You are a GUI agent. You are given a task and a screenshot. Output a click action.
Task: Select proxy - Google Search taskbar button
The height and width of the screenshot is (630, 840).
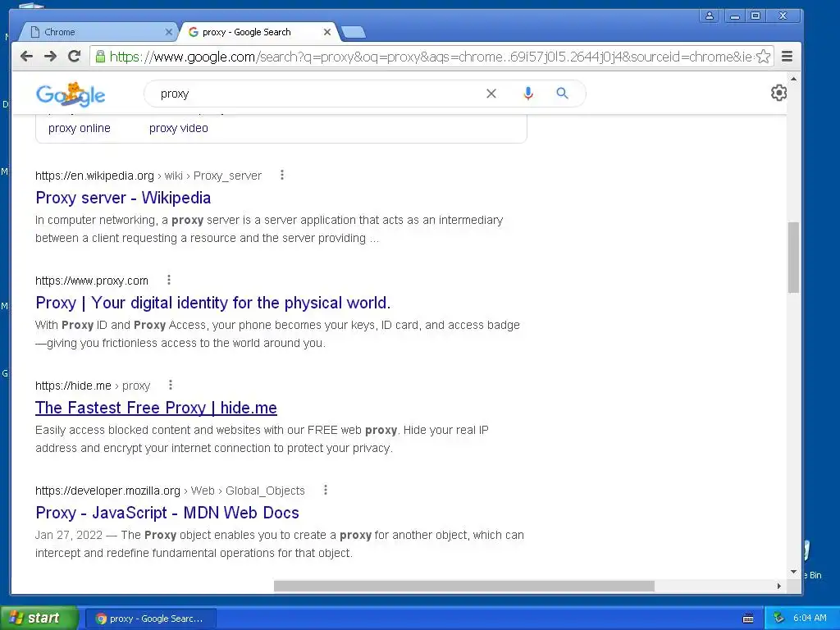click(150, 619)
